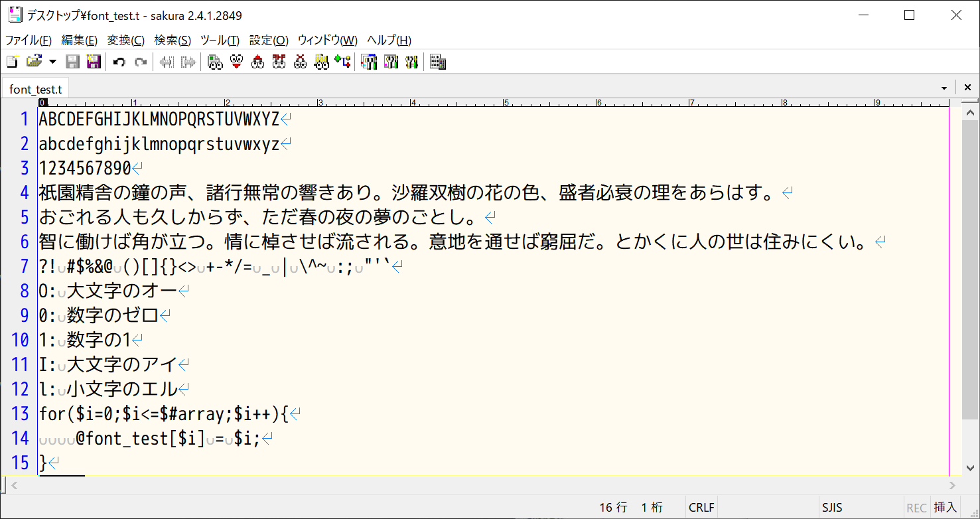Expand the recent files arrow beside open

point(52,62)
